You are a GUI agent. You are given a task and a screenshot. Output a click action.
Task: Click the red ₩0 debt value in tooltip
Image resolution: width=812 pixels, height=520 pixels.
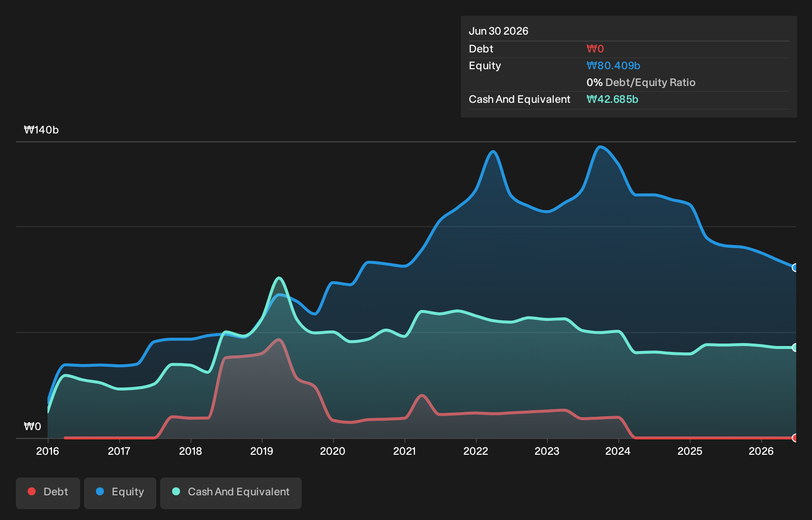[x=595, y=49]
